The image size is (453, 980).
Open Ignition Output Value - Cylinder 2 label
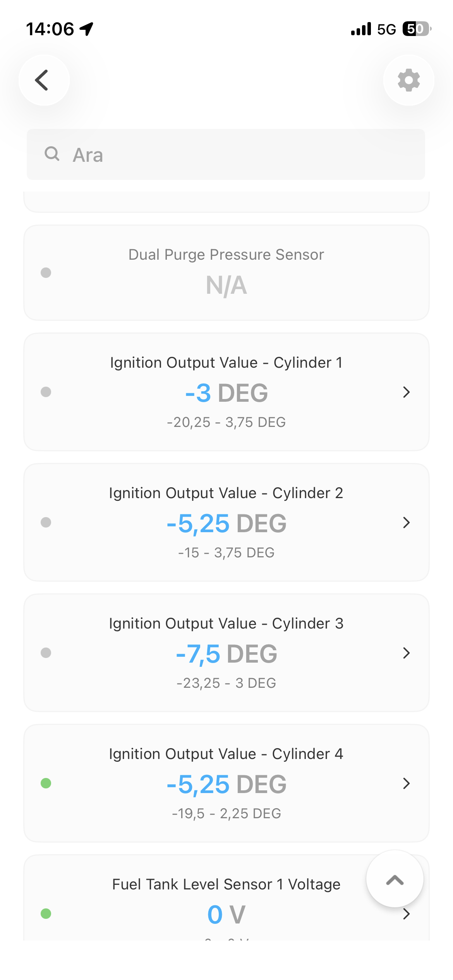tap(226, 493)
